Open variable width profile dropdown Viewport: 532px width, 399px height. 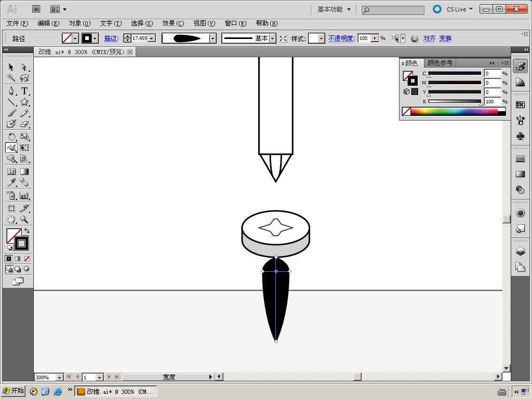[x=212, y=38]
